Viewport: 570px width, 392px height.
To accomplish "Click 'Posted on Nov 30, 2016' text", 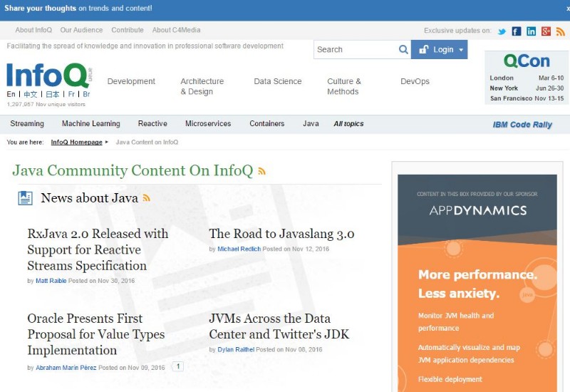I will pyautogui.click(x=101, y=281).
